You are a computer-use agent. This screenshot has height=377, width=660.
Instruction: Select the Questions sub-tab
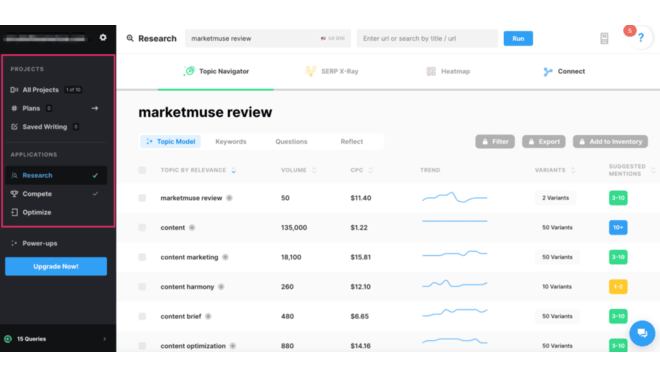291,141
